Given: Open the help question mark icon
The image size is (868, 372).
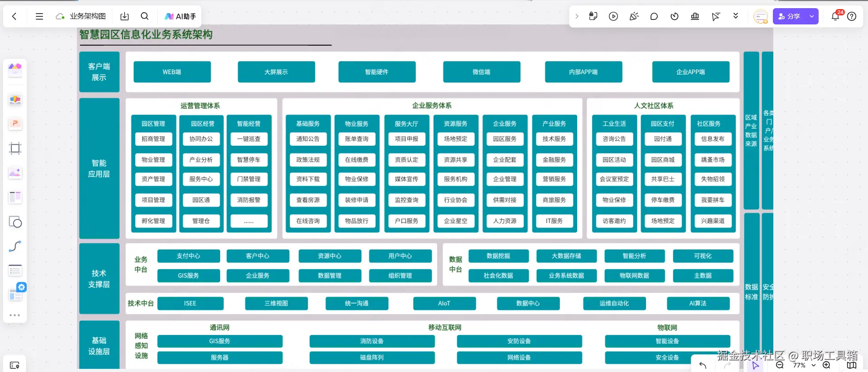Looking at the screenshot, I should click(x=852, y=16).
